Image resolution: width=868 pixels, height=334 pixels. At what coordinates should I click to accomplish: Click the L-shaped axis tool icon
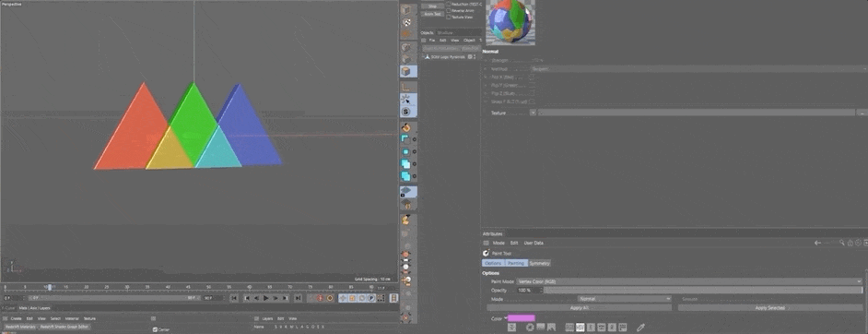[405, 88]
